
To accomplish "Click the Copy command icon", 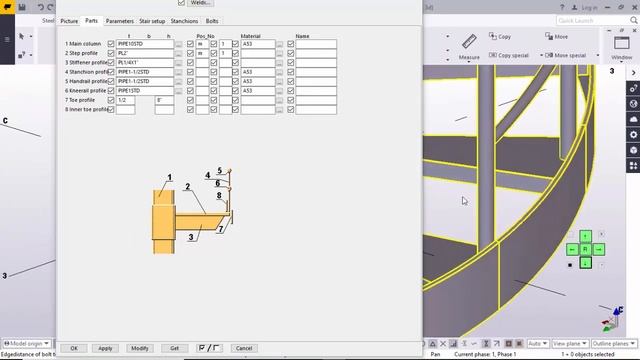I will [493, 36].
